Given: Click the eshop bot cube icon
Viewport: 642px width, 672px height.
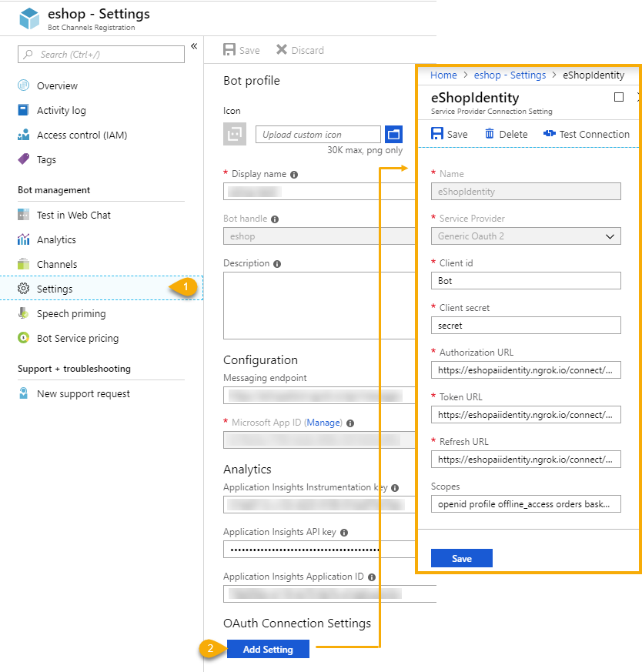Looking at the screenshot, I should (29, 18).
